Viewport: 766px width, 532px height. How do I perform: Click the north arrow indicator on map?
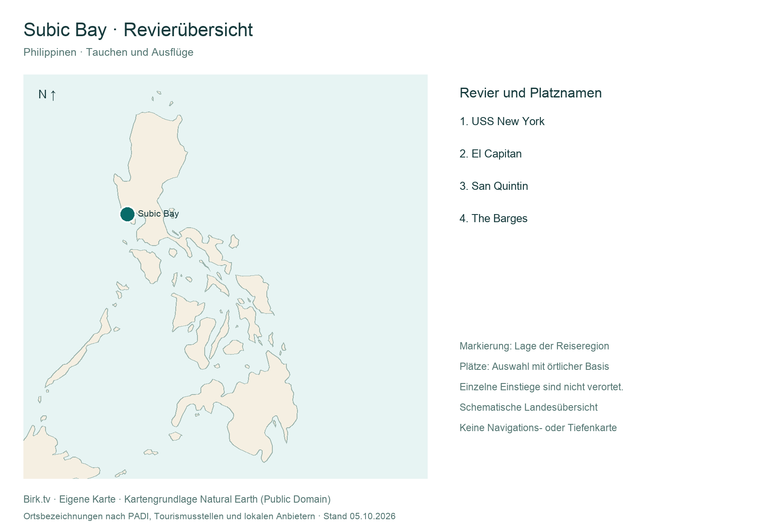tap(47, 94)
